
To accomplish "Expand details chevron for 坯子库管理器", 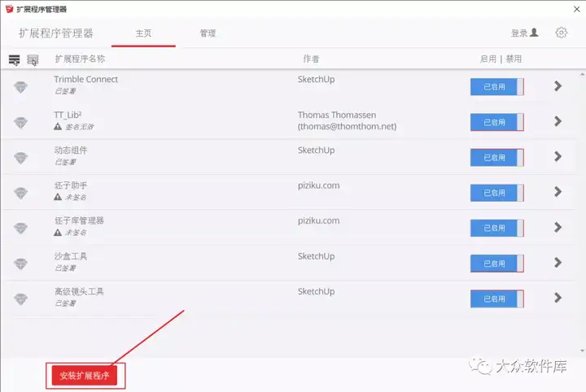I will [x=558, y=227].
